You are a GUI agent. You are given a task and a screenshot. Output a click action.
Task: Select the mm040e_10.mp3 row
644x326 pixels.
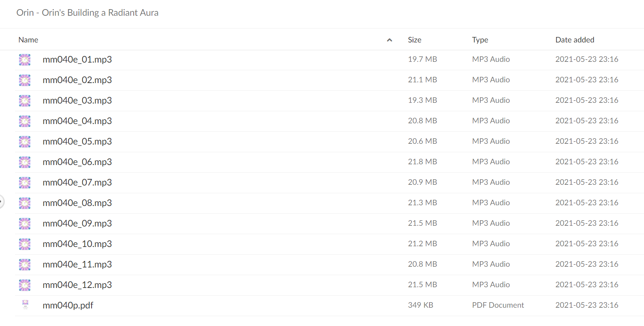(x=329, y=244)
